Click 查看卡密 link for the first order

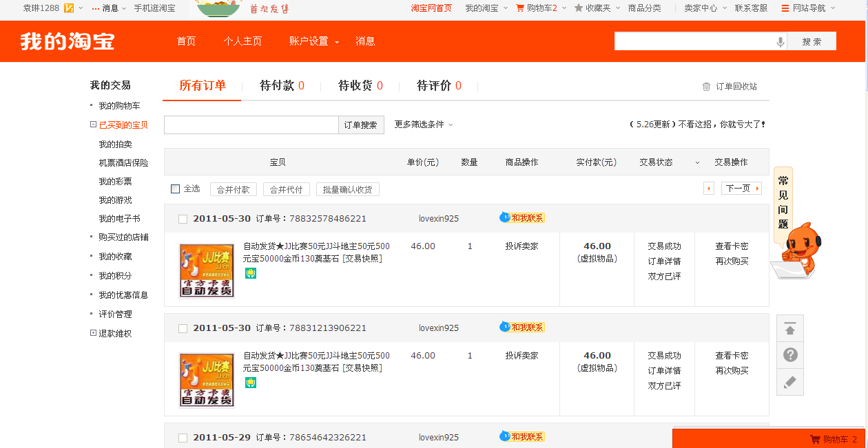point(732,246)
